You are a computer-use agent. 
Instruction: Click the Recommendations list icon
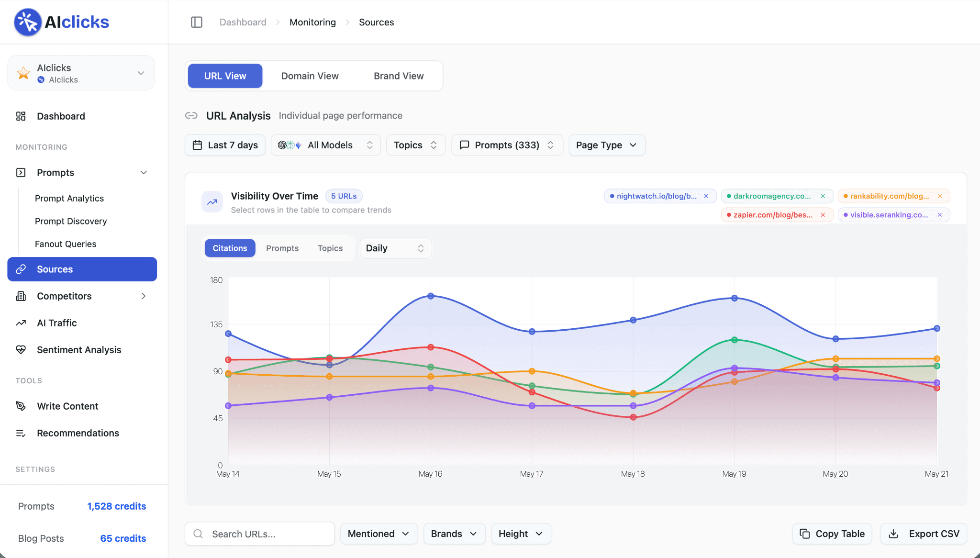click(x=21, y=433)
